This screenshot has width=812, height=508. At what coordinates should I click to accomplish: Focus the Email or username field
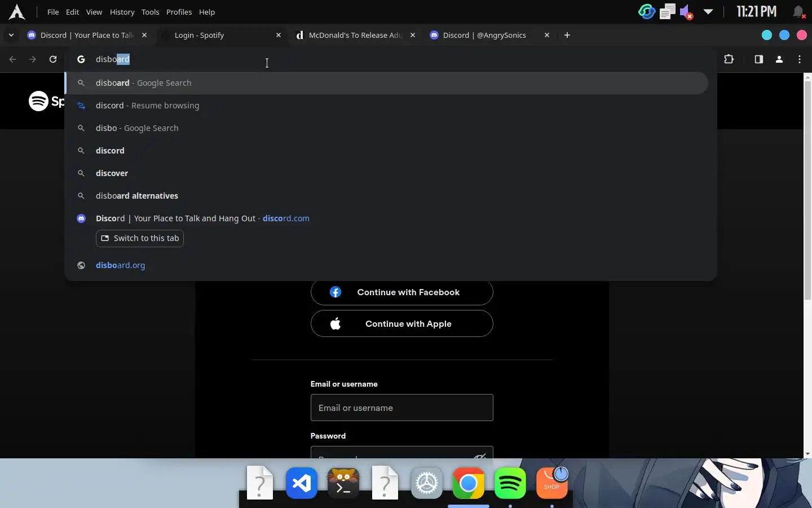[402, 408]
